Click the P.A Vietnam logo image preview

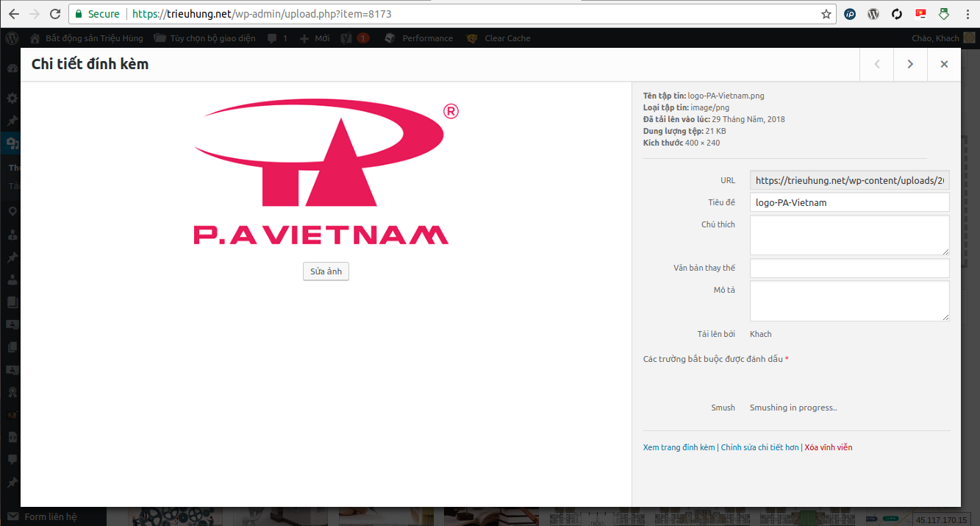coord(326,173)
